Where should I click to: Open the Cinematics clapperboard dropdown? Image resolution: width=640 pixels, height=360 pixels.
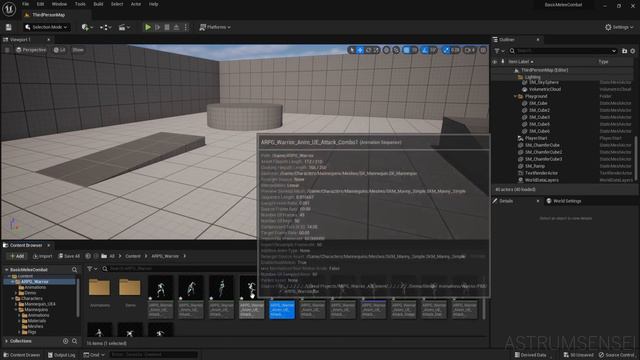point(124,27)
